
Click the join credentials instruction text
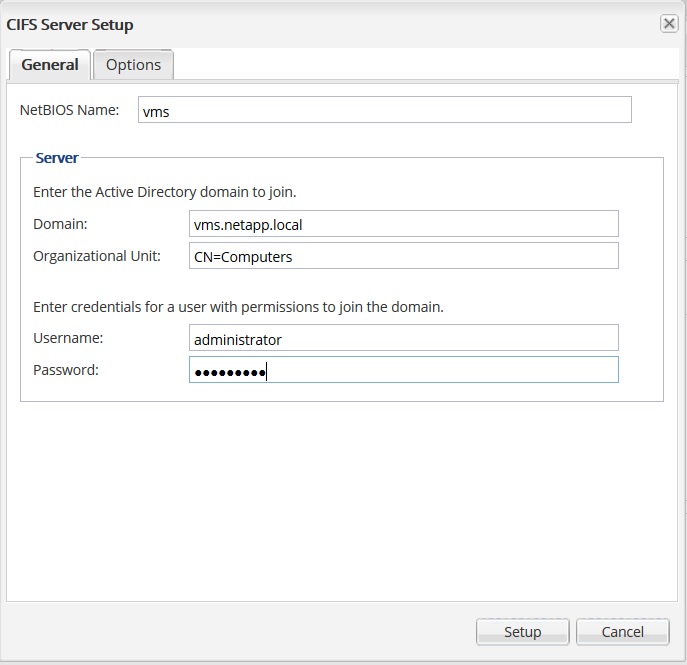click(238, 307)
